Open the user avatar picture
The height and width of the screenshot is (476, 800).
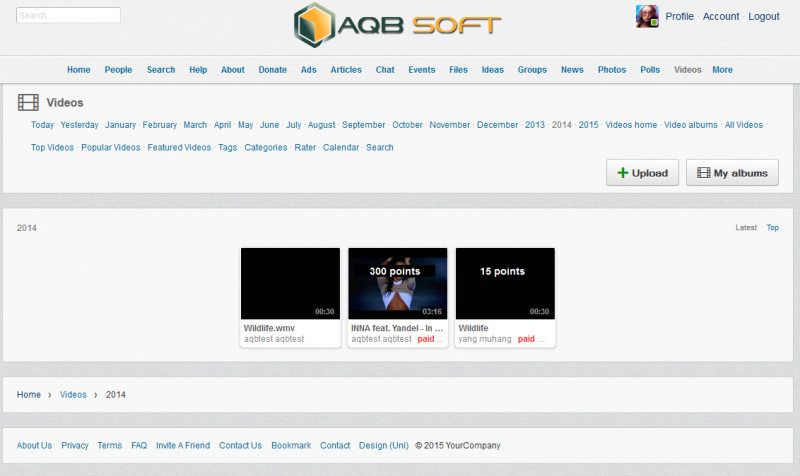(647, 16)
